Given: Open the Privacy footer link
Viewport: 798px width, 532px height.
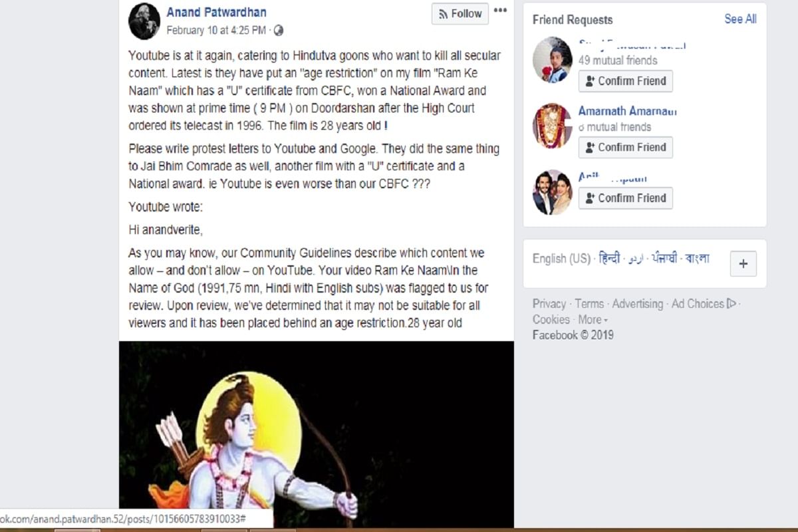Looking at the screenshot, I should point(549,304).
